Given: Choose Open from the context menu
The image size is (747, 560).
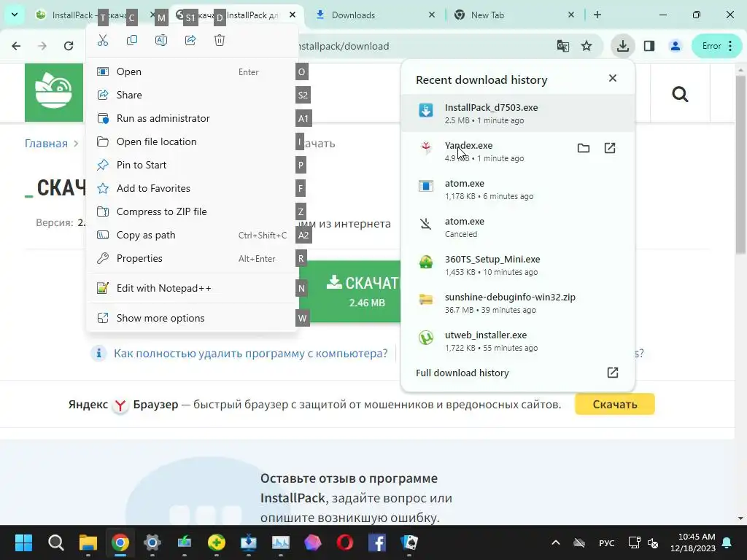Looking at the screenshot, I should 192,71.
